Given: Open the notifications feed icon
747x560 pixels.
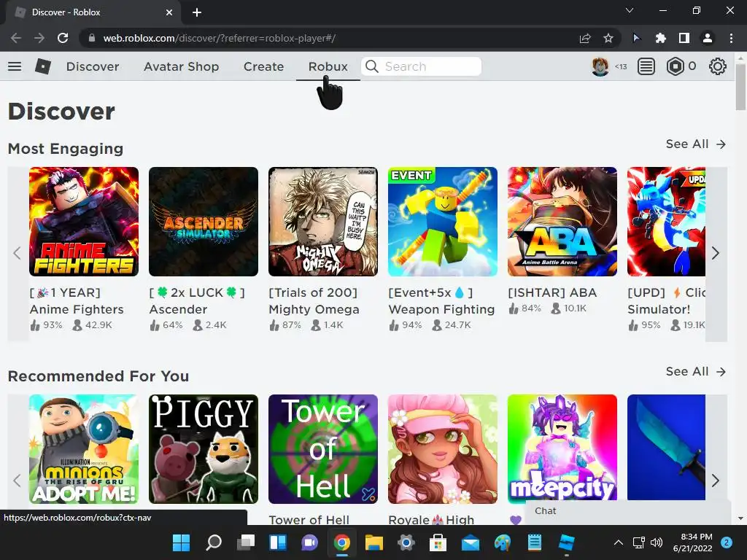Looking at the screenshot, I should pyautogui.click(x=646, y=66).
